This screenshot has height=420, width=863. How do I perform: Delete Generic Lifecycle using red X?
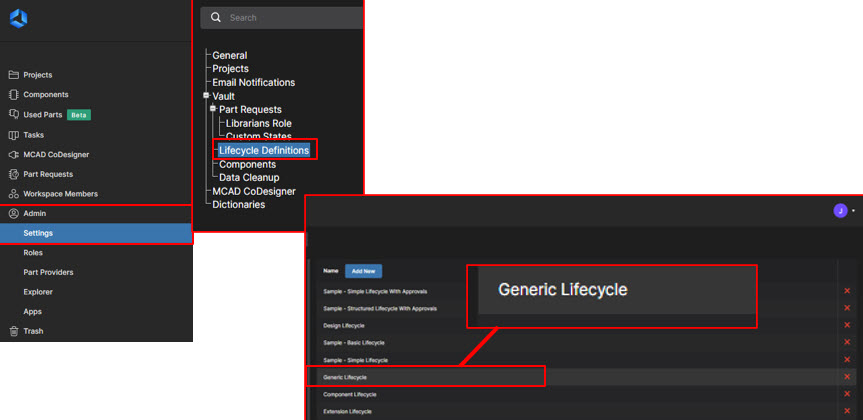click(x=847, y=377)
